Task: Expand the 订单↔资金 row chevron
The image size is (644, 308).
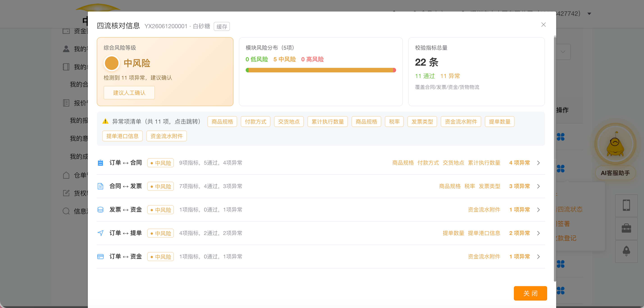Action: click(538, 257)
